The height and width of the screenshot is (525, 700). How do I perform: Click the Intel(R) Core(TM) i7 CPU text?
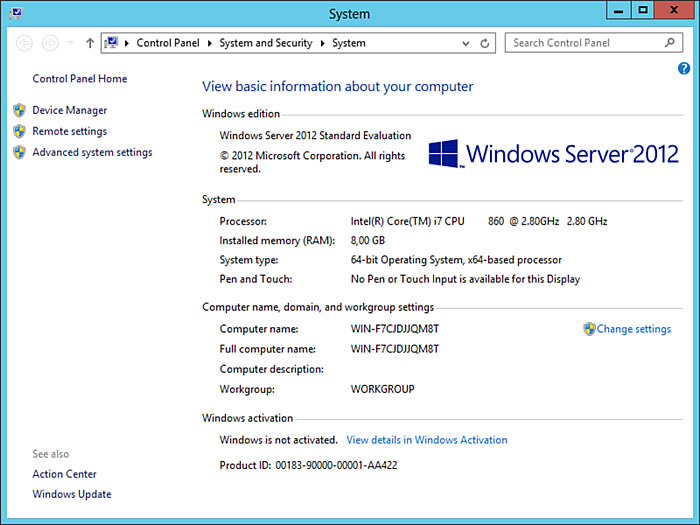[x=407, y=221]
